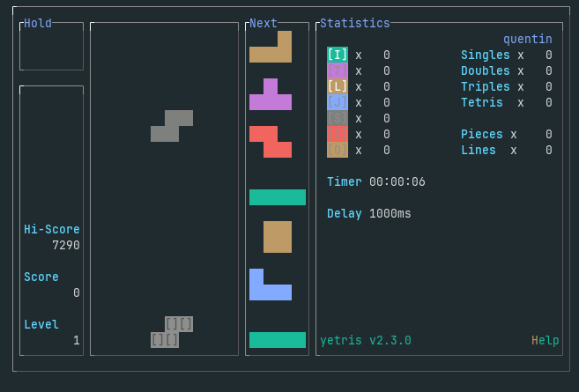The image size is (579, 392).
Task: Click the [Z] piece statistics icon
Action: (x=338, y=134)
